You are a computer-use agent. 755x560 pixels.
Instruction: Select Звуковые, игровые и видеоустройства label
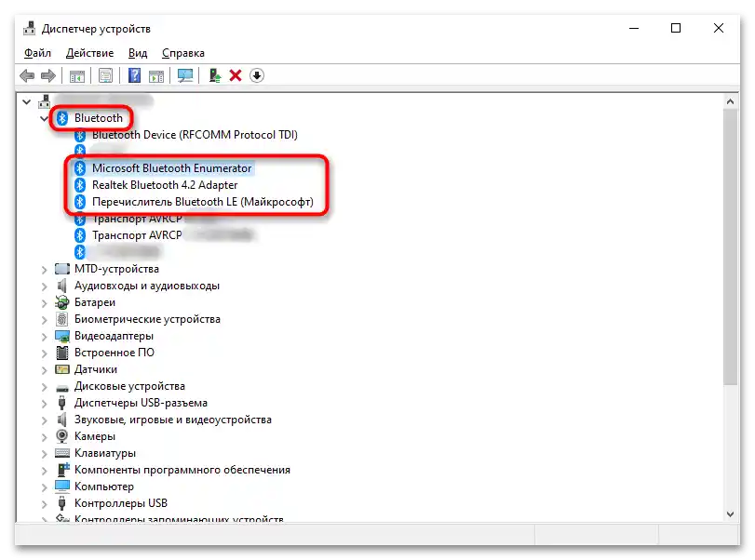tap(173, 420)
